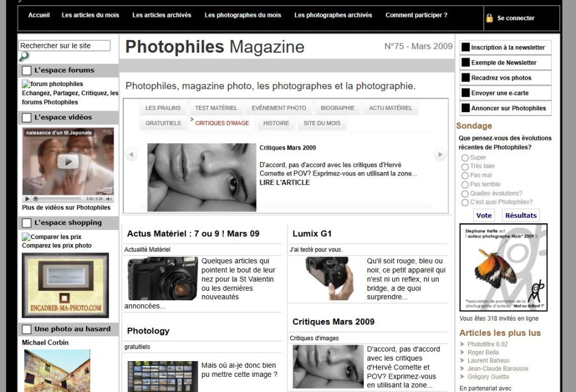Open the Grégory Guetta article link
Screen dimensions: 576x392
[x=488, y=377]
